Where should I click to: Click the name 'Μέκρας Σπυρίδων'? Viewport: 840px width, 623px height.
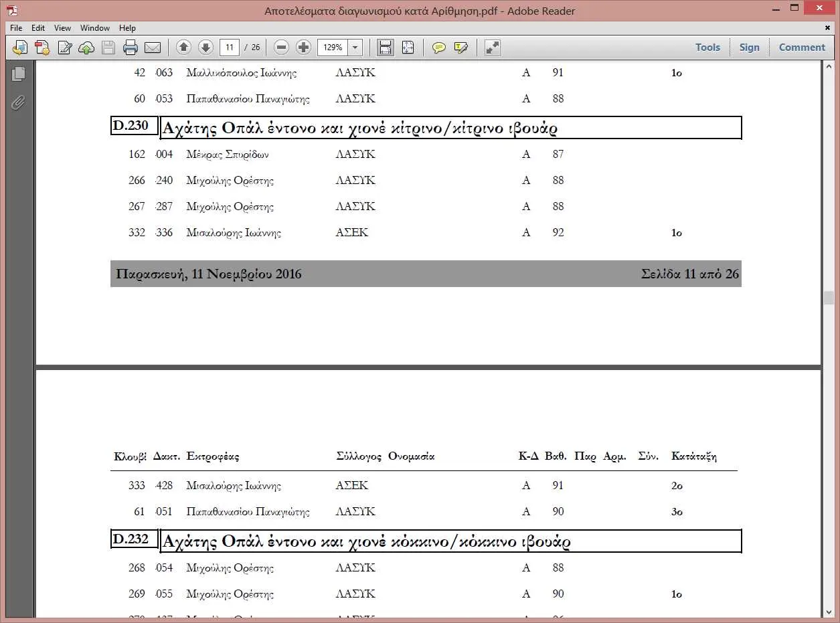(x=228, y=155)
